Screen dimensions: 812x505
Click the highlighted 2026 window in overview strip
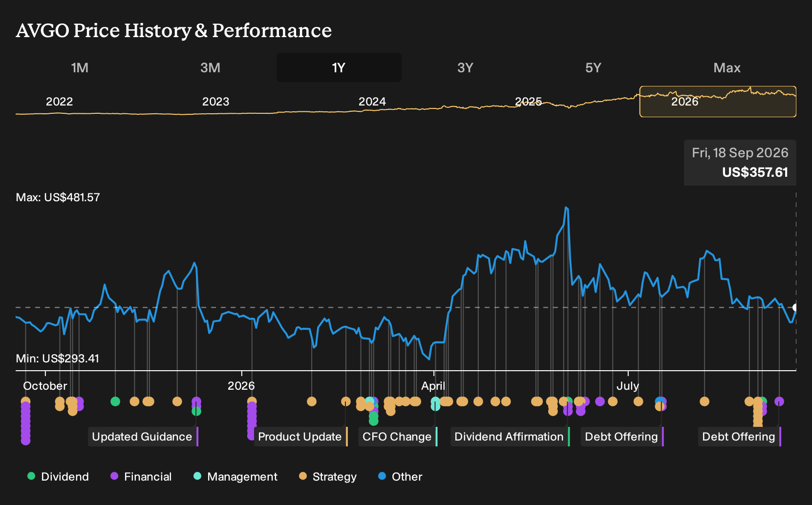tap(718, 102)
